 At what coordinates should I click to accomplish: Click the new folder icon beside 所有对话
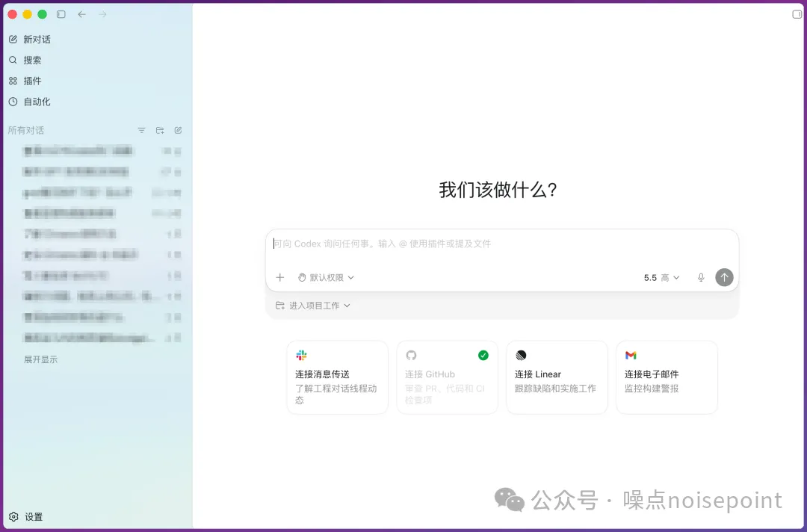coord(160,131)
